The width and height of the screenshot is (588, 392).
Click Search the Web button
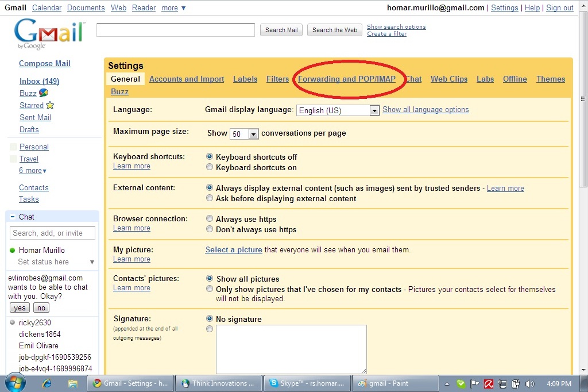[335, 30]
